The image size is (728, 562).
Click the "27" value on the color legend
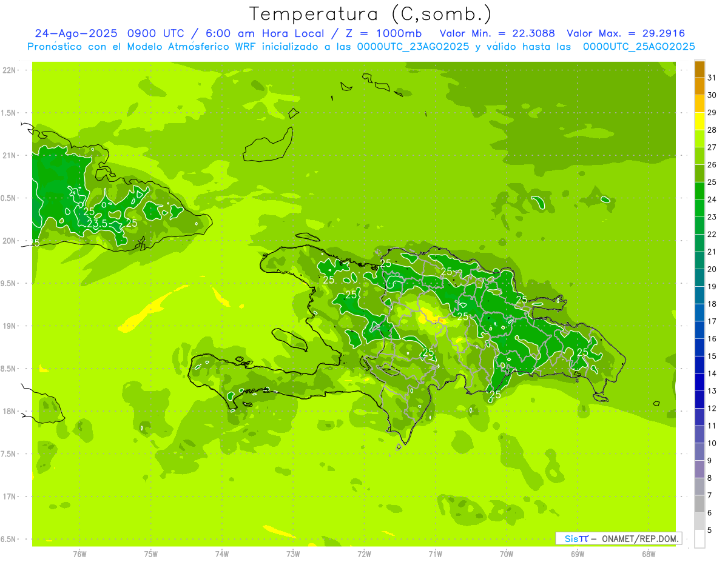coord(712,147)
